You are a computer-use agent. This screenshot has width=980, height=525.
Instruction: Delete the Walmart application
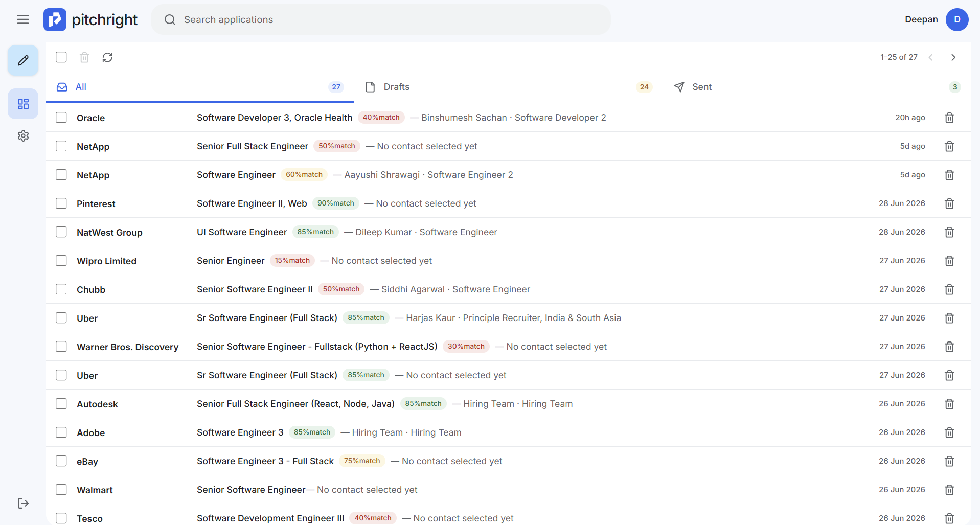point(949,490)
